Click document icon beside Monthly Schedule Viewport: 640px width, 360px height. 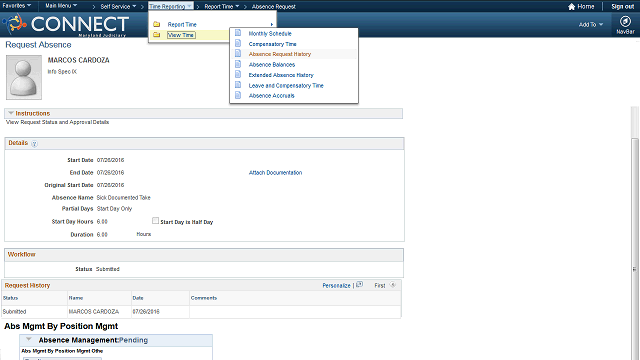coord(238,33)
